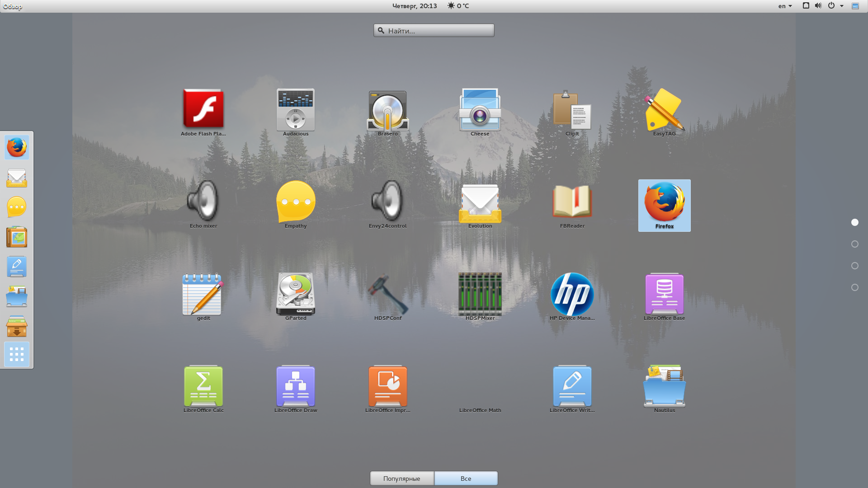The image size is (868, 488).
Task: Launch gedit text editor
Action: click(x=203, y=294)
